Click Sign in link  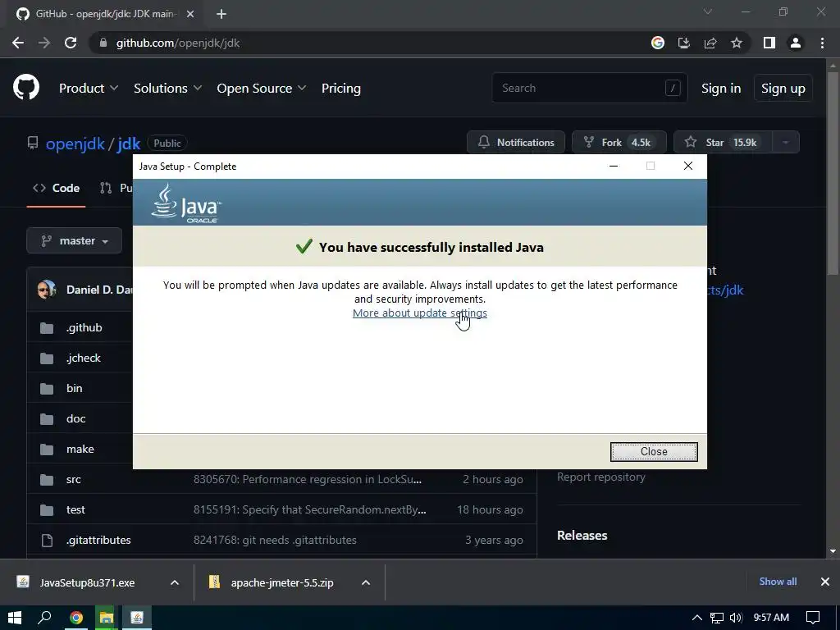click(x=721, y=89)
